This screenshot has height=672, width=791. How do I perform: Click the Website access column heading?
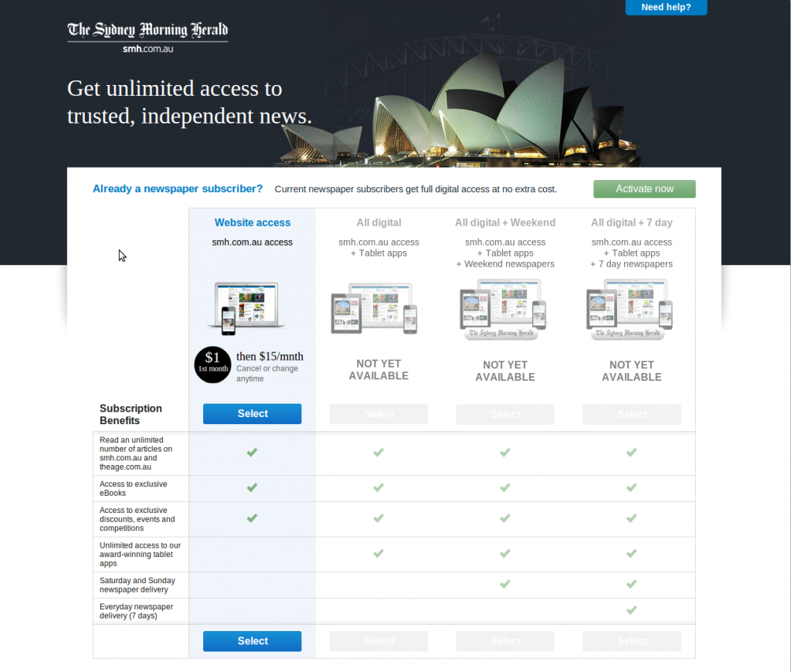[x=253, y=222]
